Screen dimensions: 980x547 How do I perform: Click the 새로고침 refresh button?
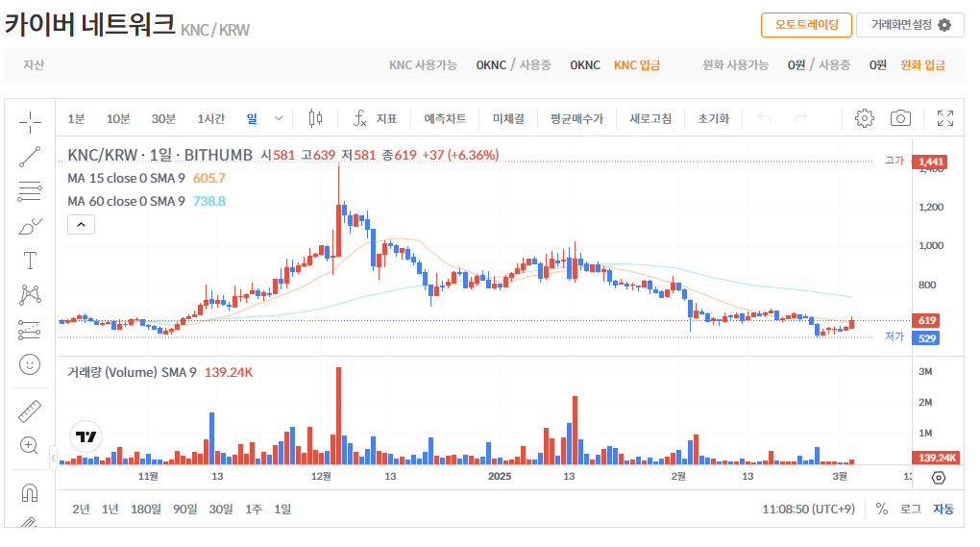(650, 118)
